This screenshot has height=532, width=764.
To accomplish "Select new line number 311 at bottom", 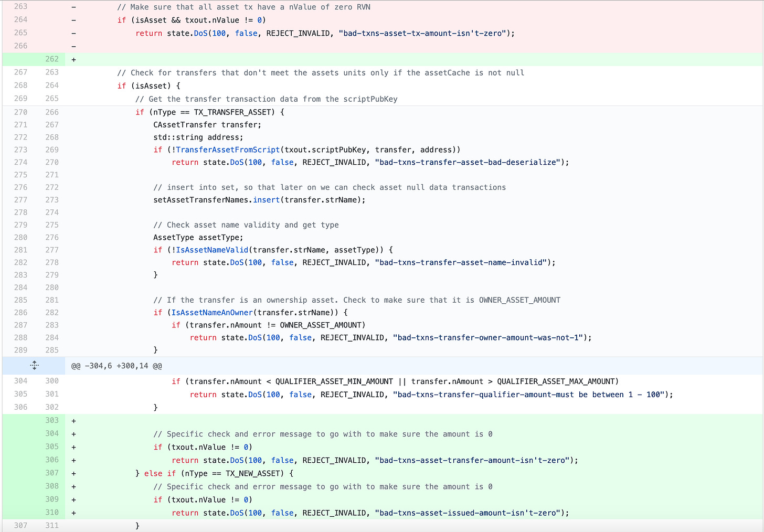I will click(x=52, y=525).
